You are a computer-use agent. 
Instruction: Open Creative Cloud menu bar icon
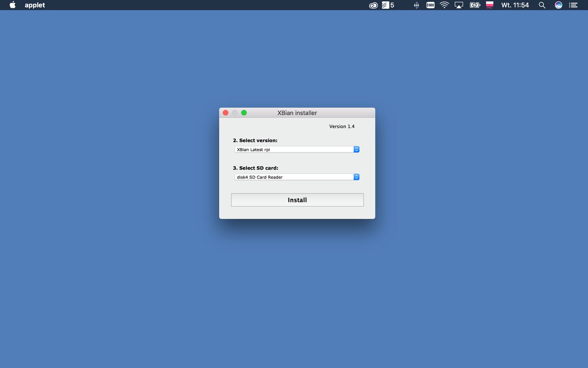pyautogui.click(x=373, y=5)
